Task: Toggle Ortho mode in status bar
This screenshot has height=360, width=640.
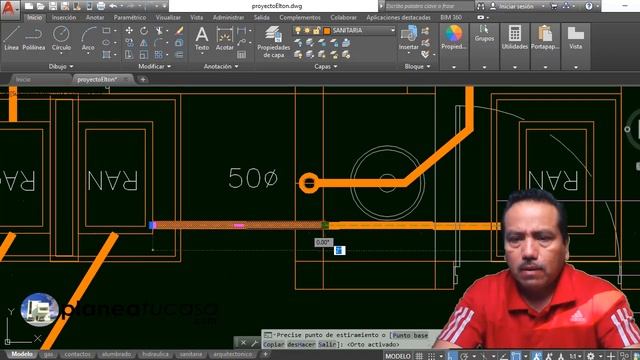Action: [x=452, y=356]
